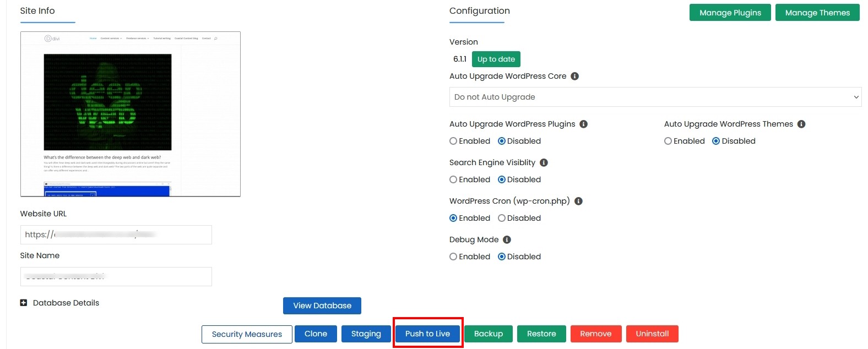The height and width of the screenshot is (349, 868).
Task: Click info icon beside Search Engine Visibility
Action: click(x=544, y=162)
